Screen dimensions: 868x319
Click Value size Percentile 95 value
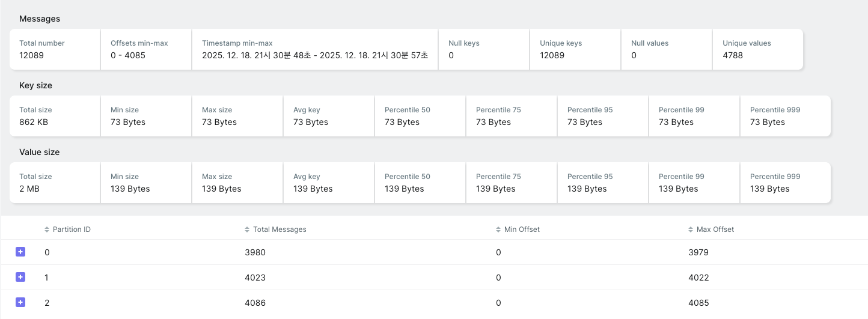point(587,189)
